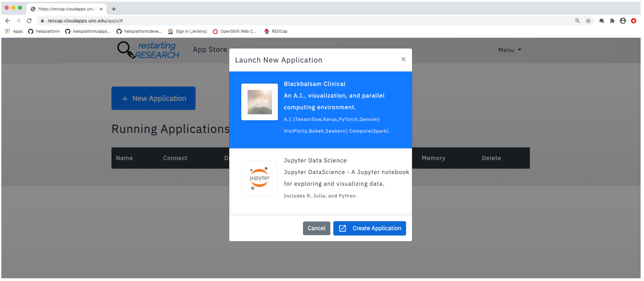Click the Delete column header
This screenshot has width=644, height=281.
pyautogui.click(x=491, y=158)
